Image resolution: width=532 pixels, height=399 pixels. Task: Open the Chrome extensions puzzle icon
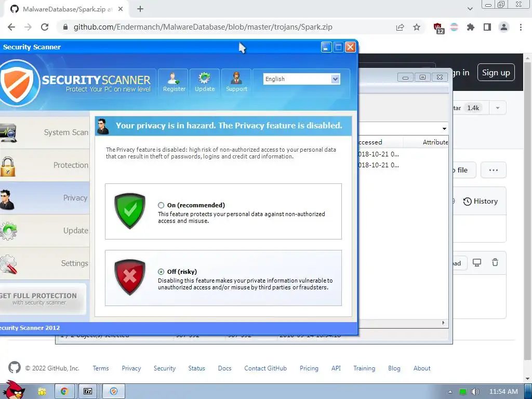pyautogui.click(x=470, y=27)
